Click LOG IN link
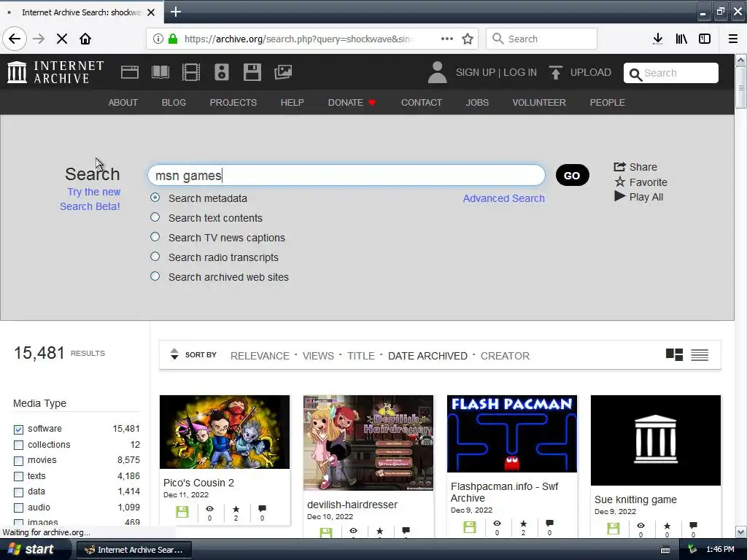 [519, 72]
